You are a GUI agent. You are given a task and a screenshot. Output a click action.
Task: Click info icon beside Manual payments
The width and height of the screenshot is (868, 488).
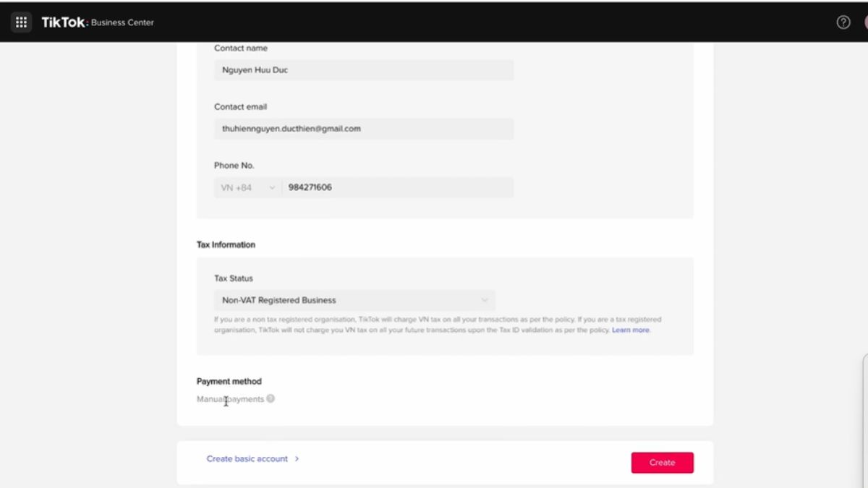(271, 398)
